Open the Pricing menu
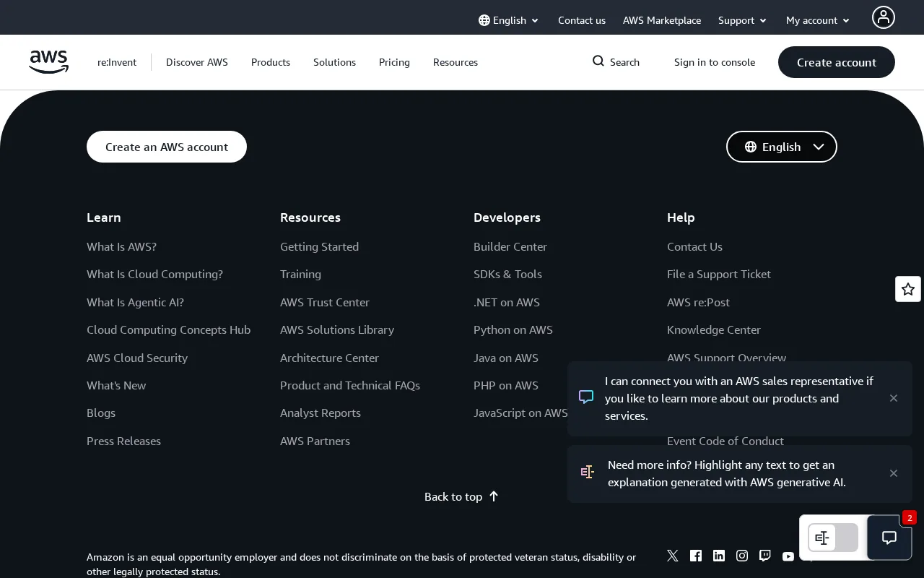Screen dimensions: 924x578 tap(394, 62)
